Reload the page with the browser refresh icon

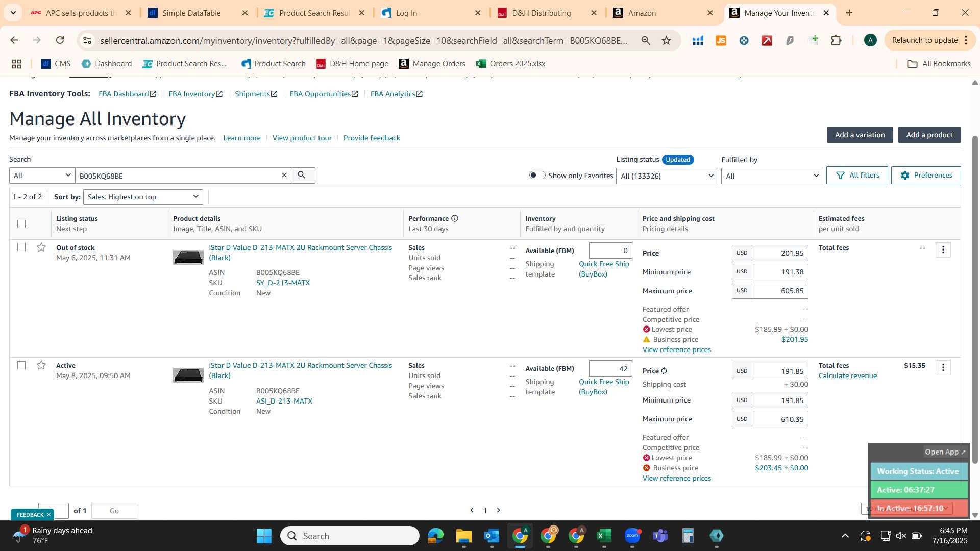click(x=60, y=40)
